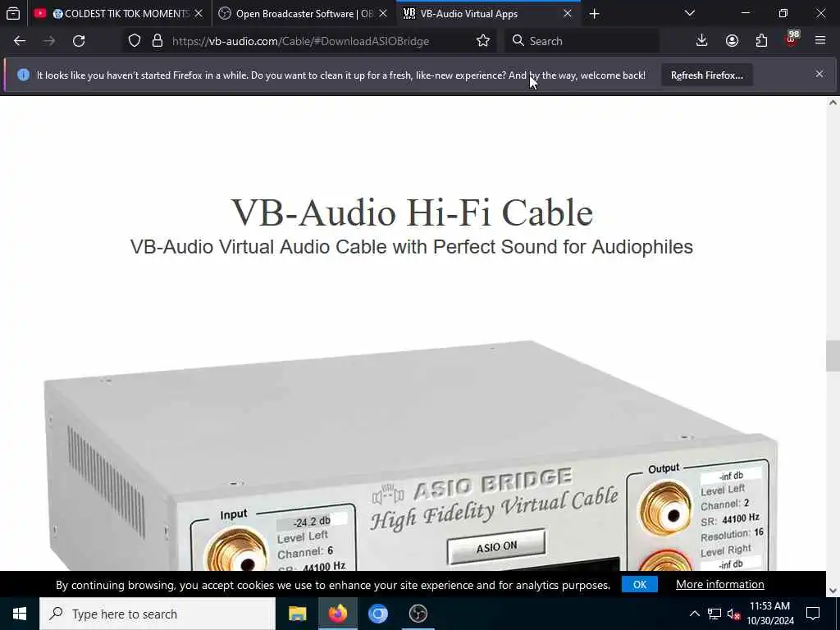Dismiss the Firefox refresh notification bar
Image resolution: width=840 pixels, height=630 pixels.
pos(819,74)
